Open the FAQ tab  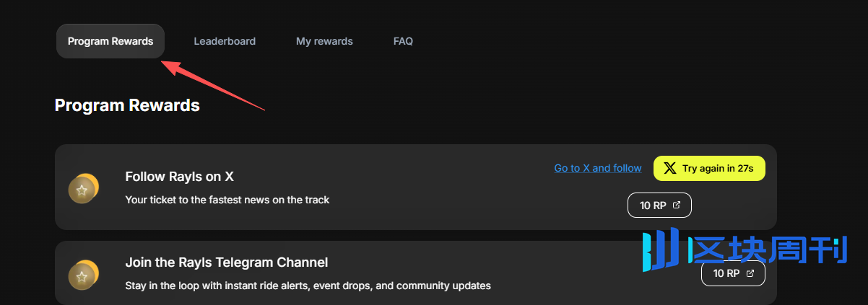pos(403,41)
